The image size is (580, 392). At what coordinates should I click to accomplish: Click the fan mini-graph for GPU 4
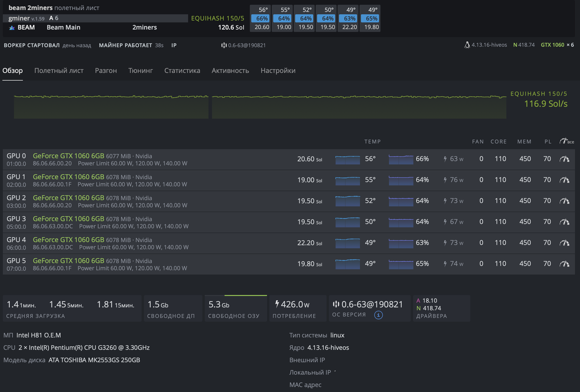coord(401,243)
